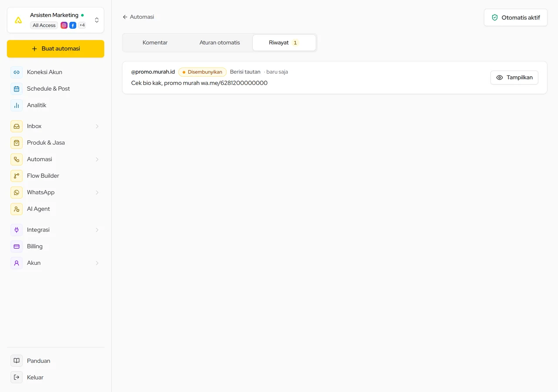Open the Arsisten Marketing workspace switcher
558x392 pixels.
click(x=55, y=20)
